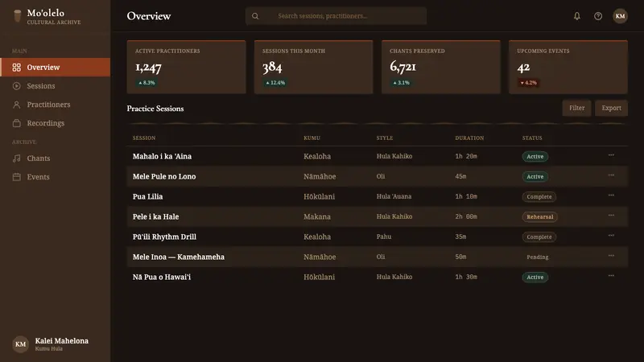Open Practitioners page from sidebar
Image resolution: width=644 pixels, height=362 pixels.
(55, 105)
